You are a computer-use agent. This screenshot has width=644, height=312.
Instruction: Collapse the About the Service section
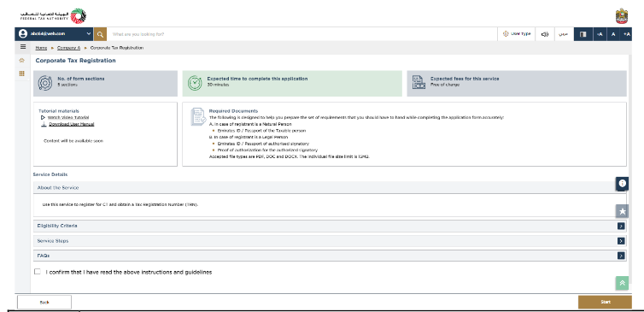330,188
